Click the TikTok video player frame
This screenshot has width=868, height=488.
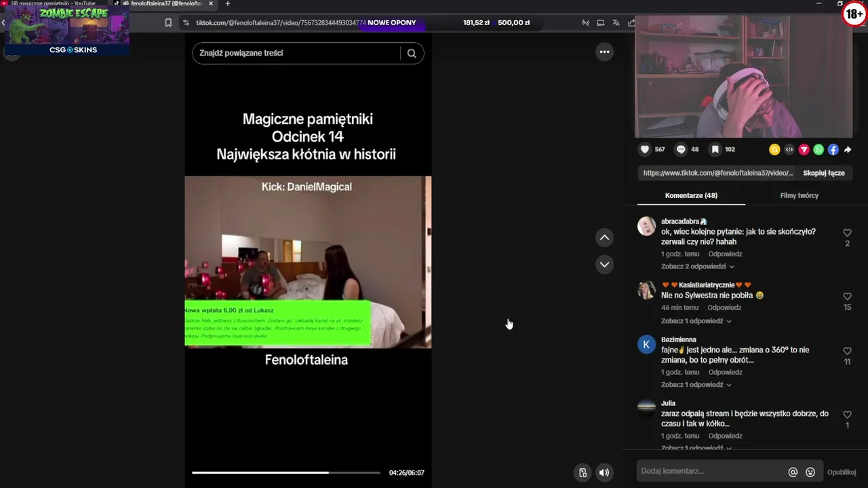[x=308, y=262]
